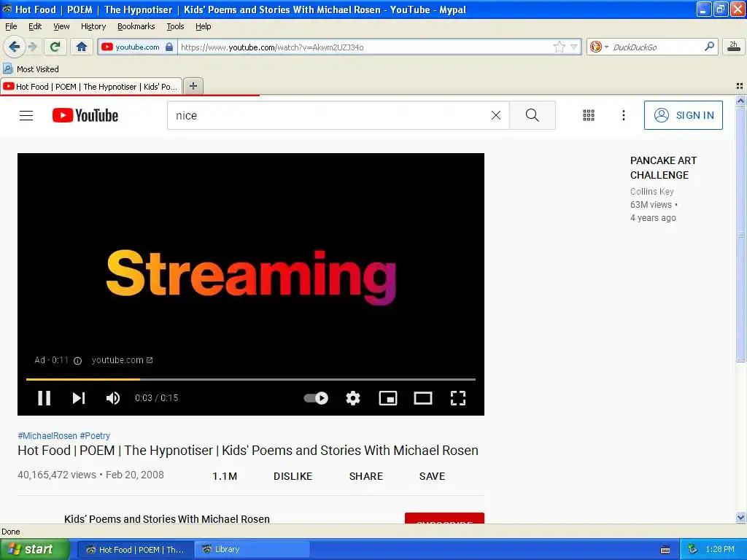Open the YouTube hamburger guide menu
747x560 pixels.
pos(26,115)
